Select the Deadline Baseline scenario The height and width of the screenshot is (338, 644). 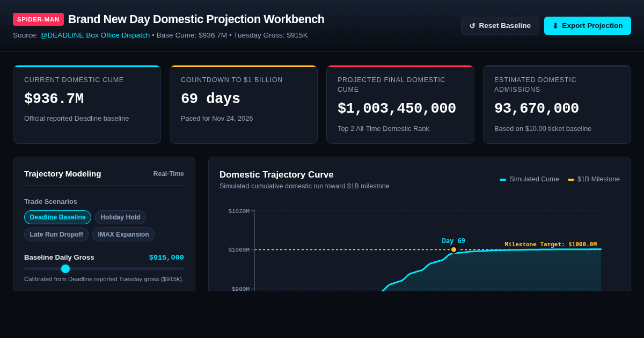57,217
